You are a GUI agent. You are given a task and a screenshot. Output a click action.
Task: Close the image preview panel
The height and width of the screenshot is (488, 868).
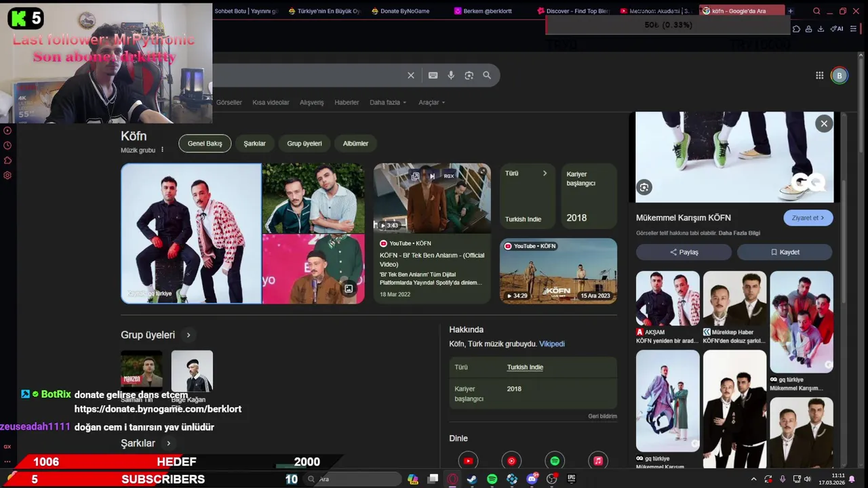coord(824,123)
